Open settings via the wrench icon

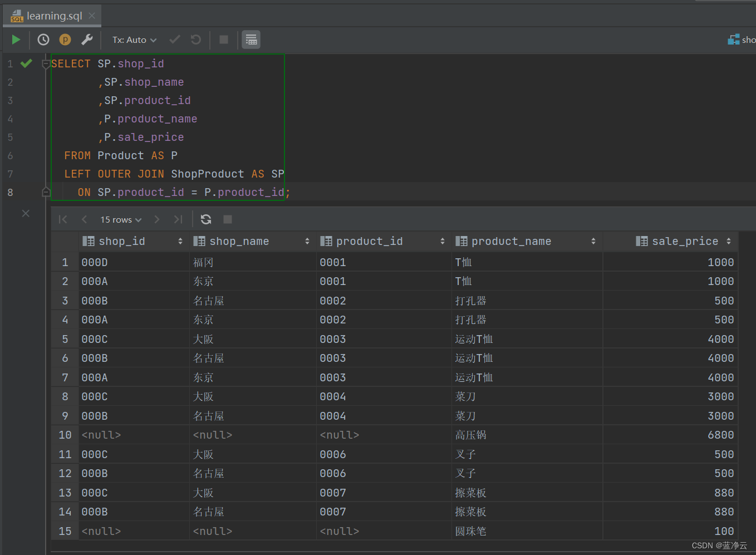(87, 40)
